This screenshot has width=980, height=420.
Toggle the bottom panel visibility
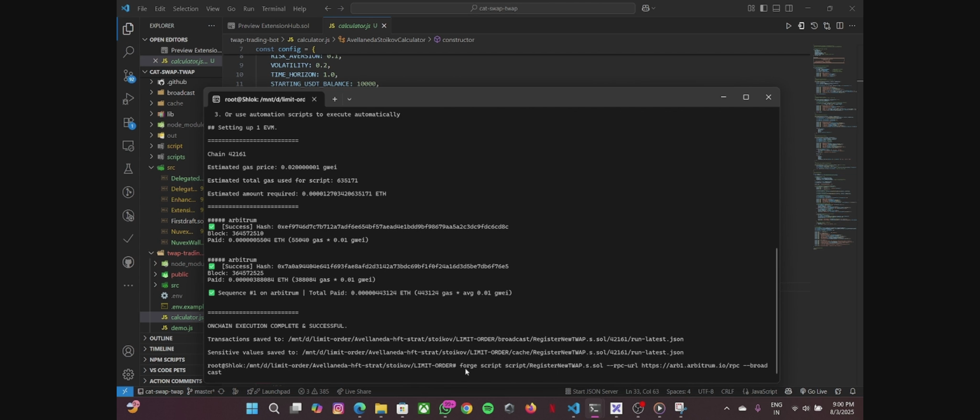776,8
